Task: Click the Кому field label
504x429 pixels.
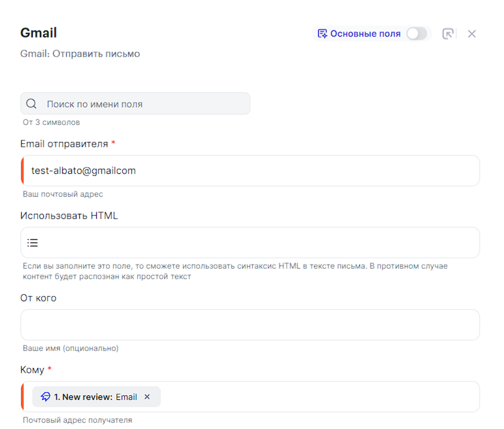Action: pos(32,370)
